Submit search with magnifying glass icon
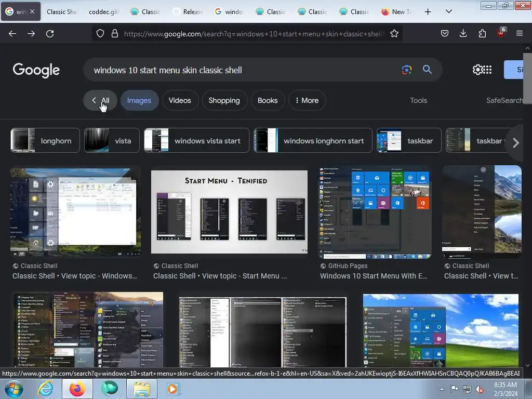Image resolution: width=532 pixels, height=399 pixels. pos(427,70)
